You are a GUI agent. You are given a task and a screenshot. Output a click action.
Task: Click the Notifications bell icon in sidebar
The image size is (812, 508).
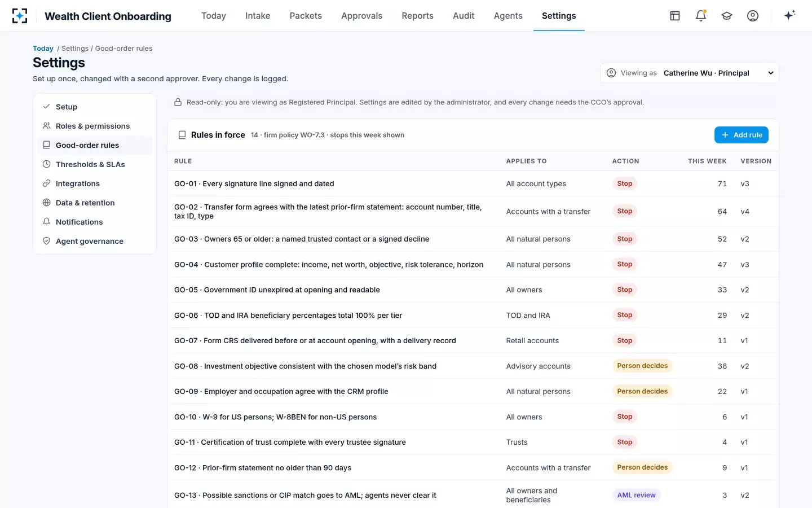point(47,222)
